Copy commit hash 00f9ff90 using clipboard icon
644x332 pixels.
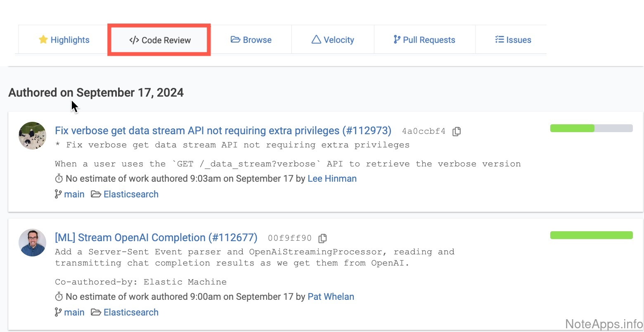pyautogui.click(x=323, y=238)
